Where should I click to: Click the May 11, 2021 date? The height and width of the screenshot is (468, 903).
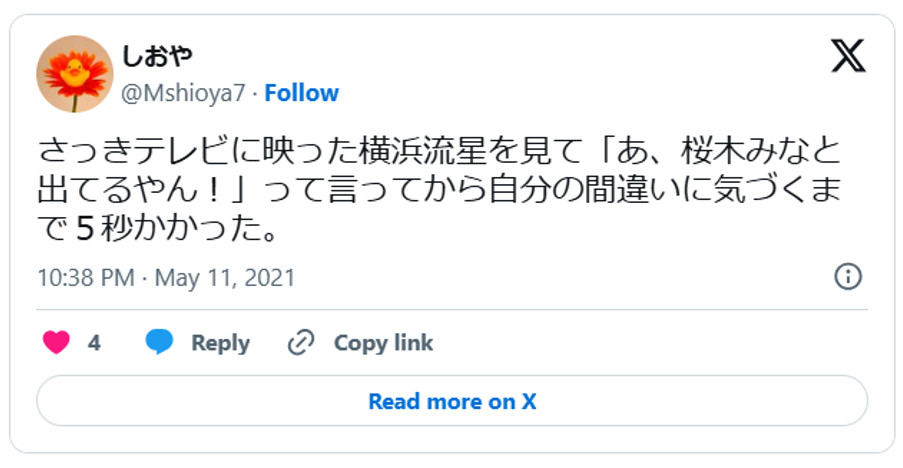coord(224,277)
